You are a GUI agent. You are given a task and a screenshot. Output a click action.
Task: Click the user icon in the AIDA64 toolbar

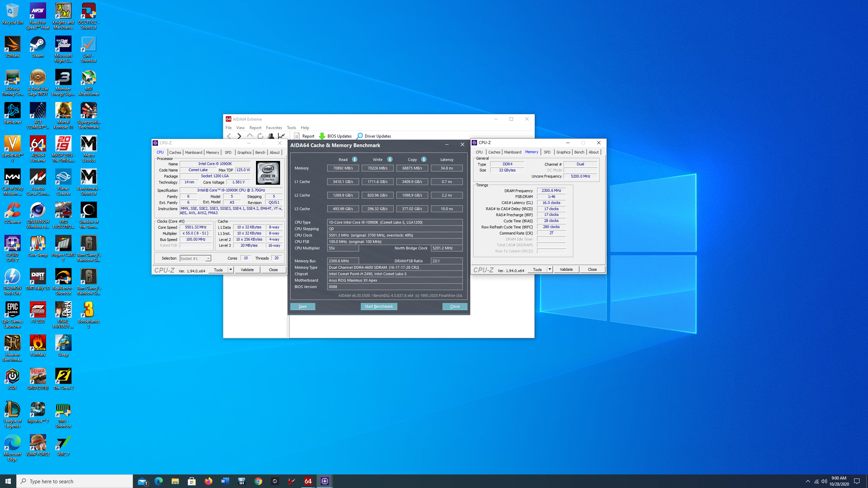271,136
